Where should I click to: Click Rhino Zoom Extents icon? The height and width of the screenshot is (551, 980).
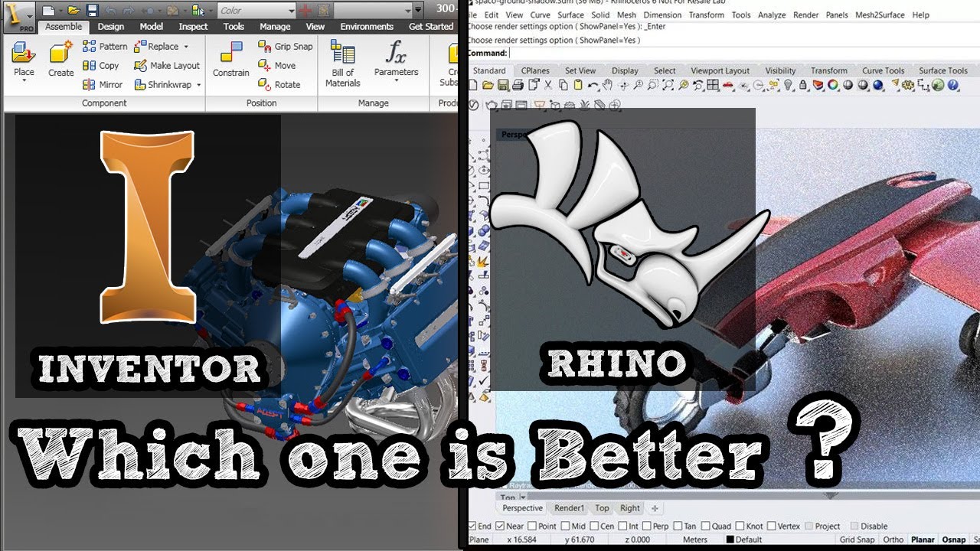[668, 85]
